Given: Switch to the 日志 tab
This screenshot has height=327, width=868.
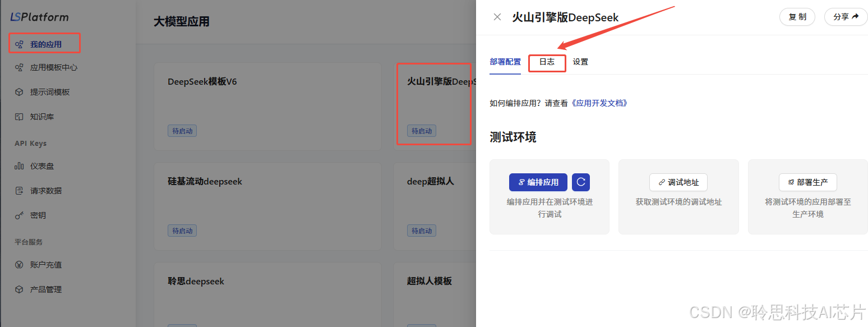Looking at the screenshot, I should [547, 62].
